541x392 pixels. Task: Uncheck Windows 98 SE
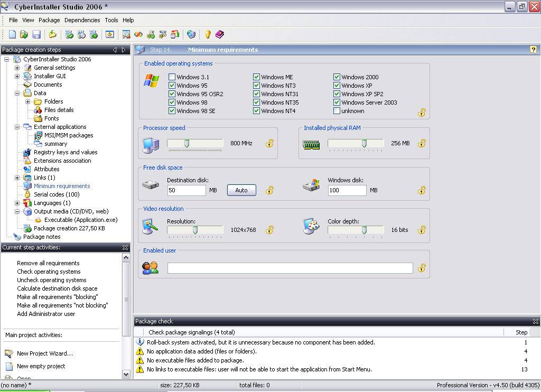(x=172, y=111)
